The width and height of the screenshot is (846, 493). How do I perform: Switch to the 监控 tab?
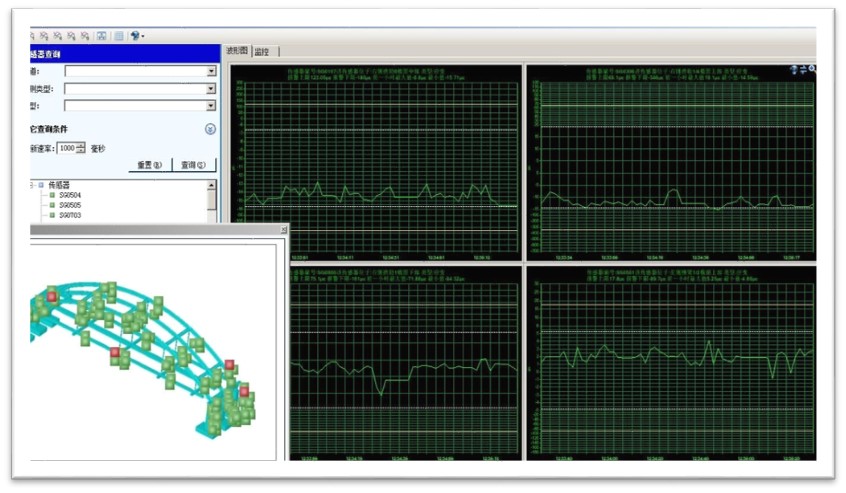coord(263,51)
